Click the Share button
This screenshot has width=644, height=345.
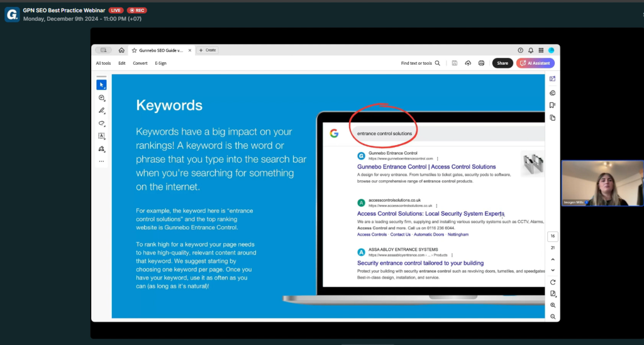coord(502,63)
